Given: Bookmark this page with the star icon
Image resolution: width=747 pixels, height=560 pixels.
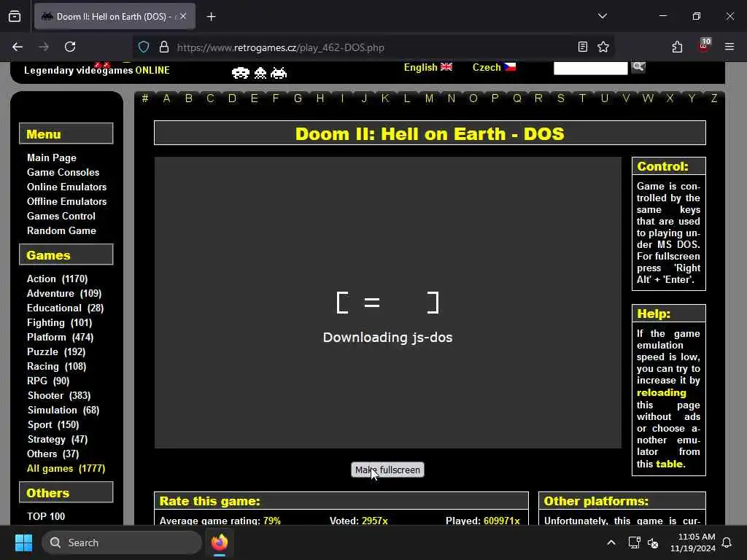Looking at the screenshot, I should click(603, 47).
